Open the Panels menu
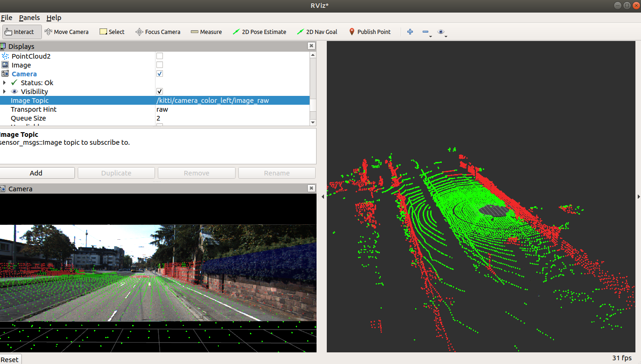This screenshot has height=364, width=641. pos(29,18)
